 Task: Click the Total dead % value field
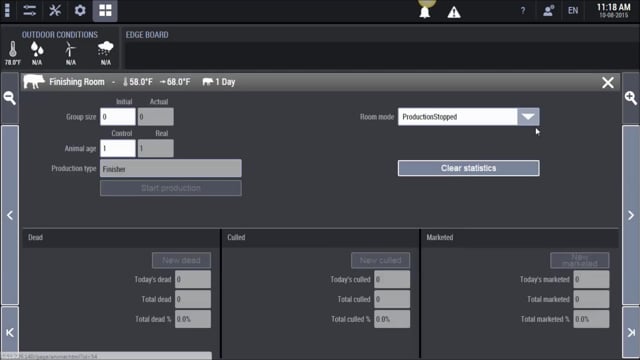click(193, 319)
